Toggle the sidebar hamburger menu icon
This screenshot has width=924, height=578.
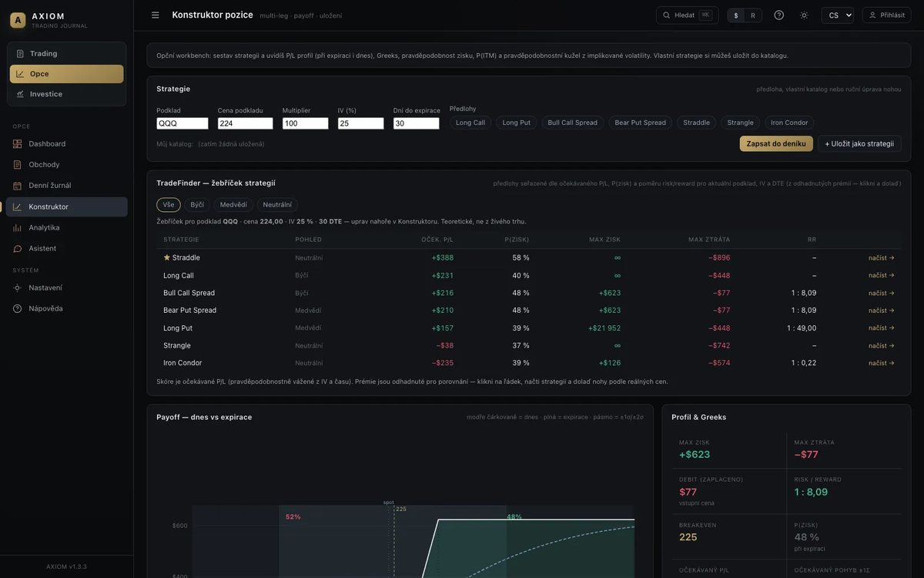156,15
